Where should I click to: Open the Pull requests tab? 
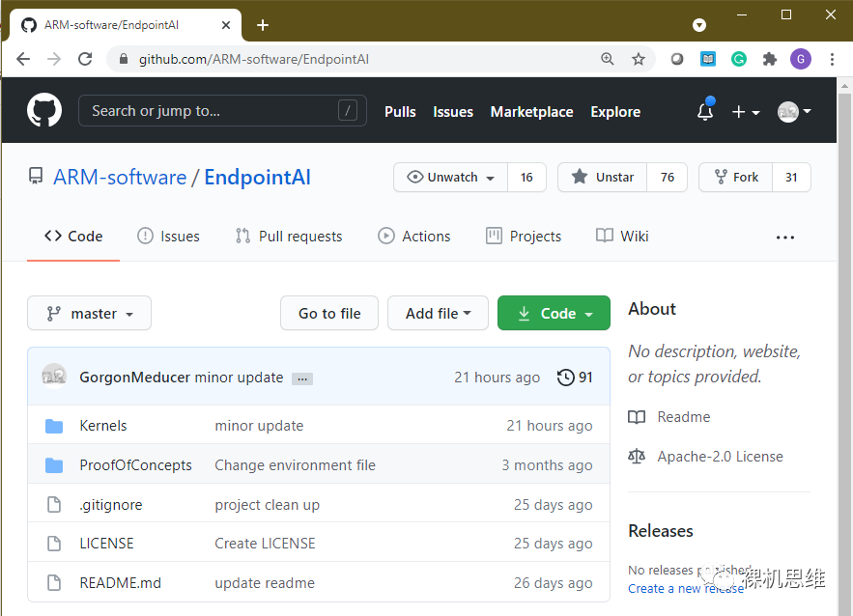click(x=289, y=237)
